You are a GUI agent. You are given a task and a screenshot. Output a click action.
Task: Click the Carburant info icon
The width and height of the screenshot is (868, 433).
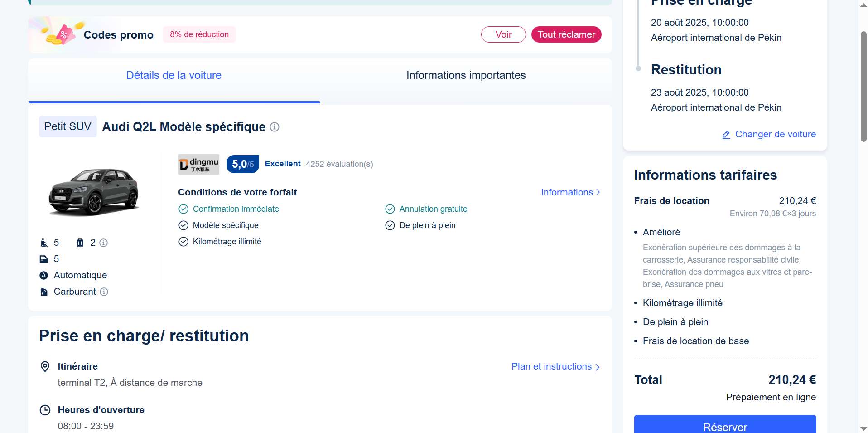pos(104,292)
